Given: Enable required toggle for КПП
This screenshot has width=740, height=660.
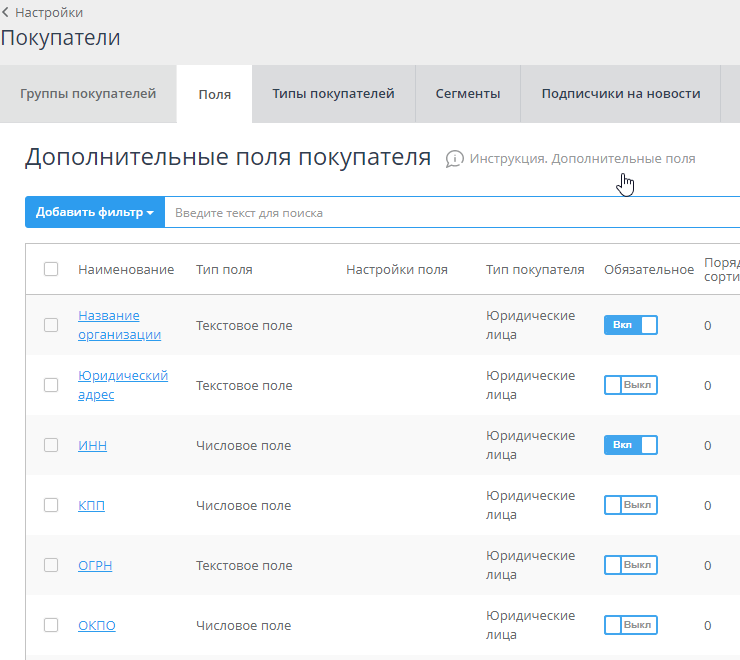Looking at the screenshot, I should 630,505.
